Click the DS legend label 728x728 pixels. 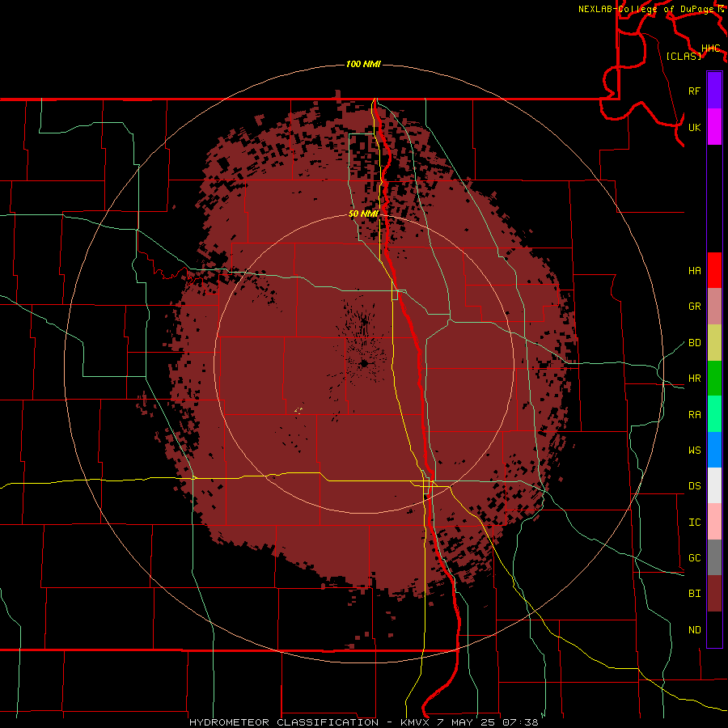pyautogui.click(x=694, y=485)
